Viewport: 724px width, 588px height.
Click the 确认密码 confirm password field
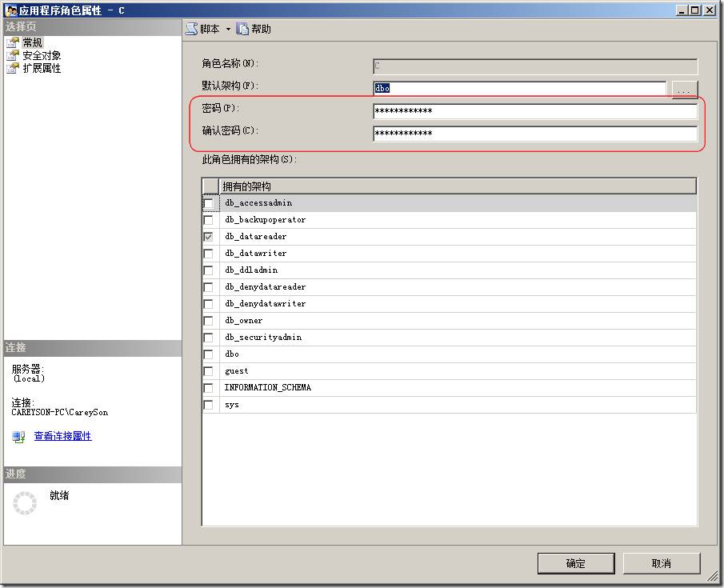tap(535, 134)
